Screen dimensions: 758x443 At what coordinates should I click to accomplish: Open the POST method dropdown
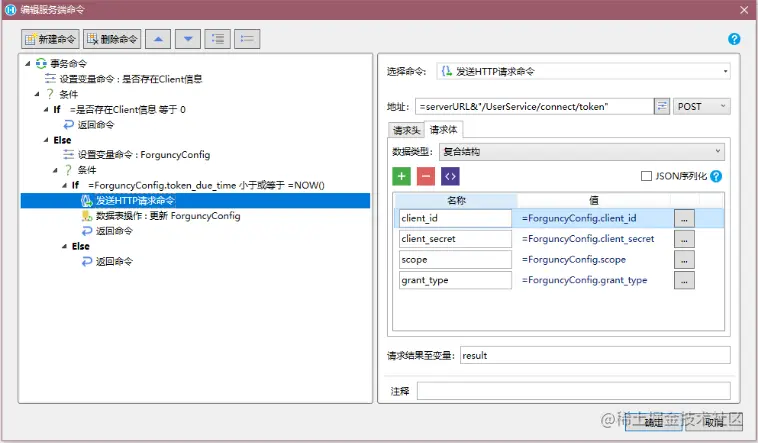click(x=701, y=106)
